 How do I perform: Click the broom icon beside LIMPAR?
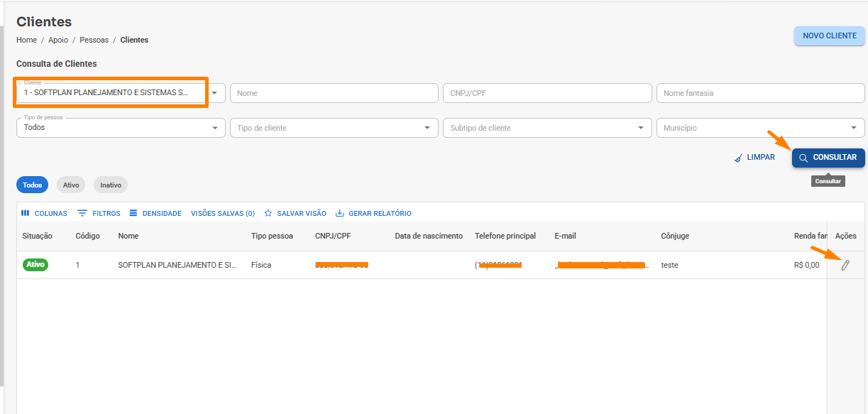coord(738,158)
